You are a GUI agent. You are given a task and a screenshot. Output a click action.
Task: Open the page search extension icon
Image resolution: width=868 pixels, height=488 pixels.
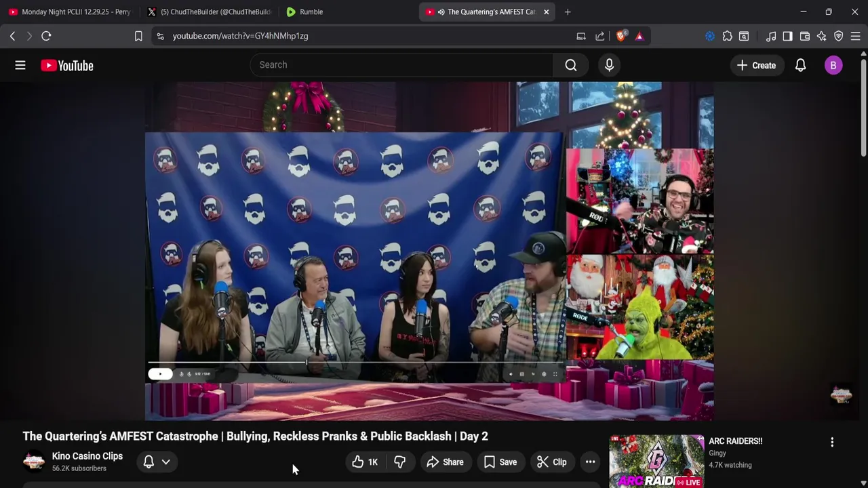pyautogui.click(x=744, y=36)
